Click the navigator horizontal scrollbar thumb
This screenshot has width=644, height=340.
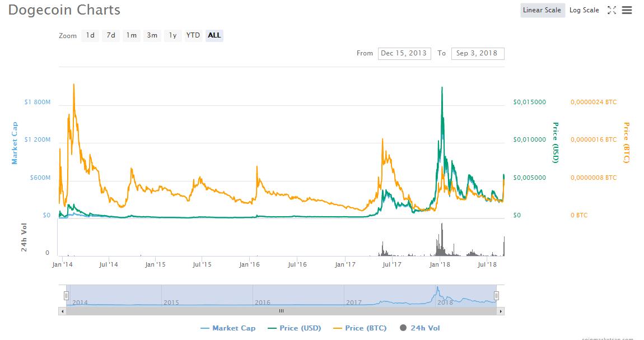tap(281, 311)
